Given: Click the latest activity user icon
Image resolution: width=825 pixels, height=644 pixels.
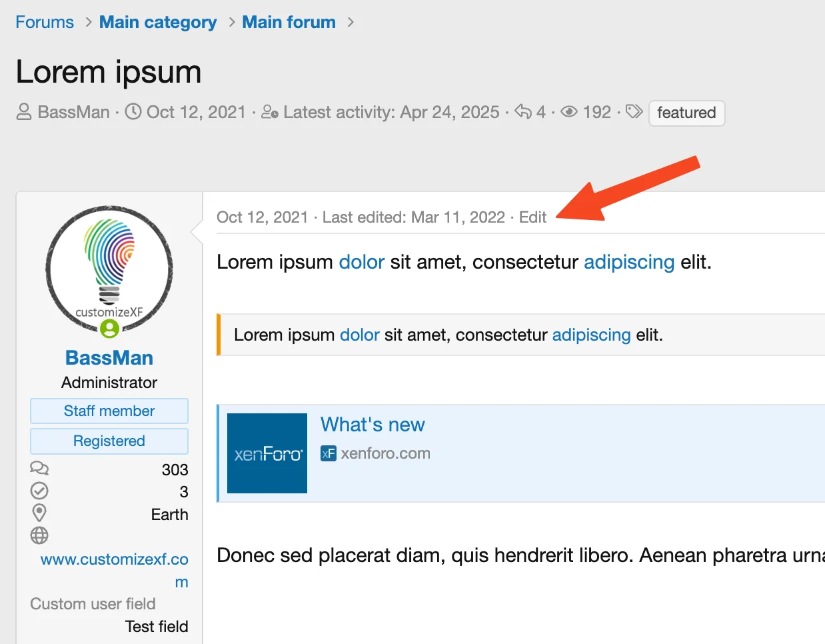Looking at the screenshot, I should (x=269, y=111).
